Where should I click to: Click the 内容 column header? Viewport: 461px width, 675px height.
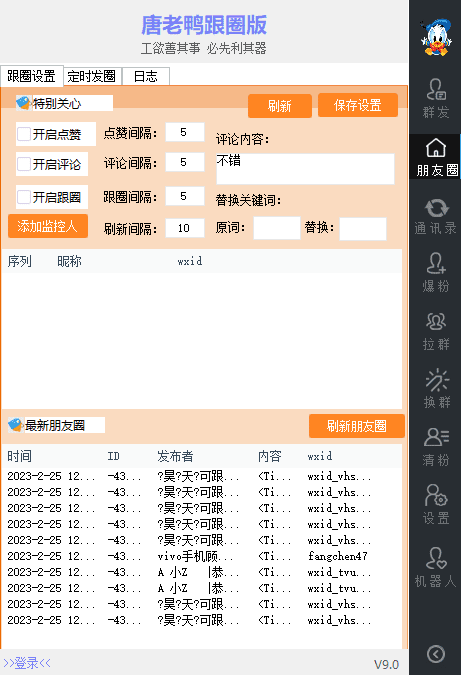tap(270, 456)
